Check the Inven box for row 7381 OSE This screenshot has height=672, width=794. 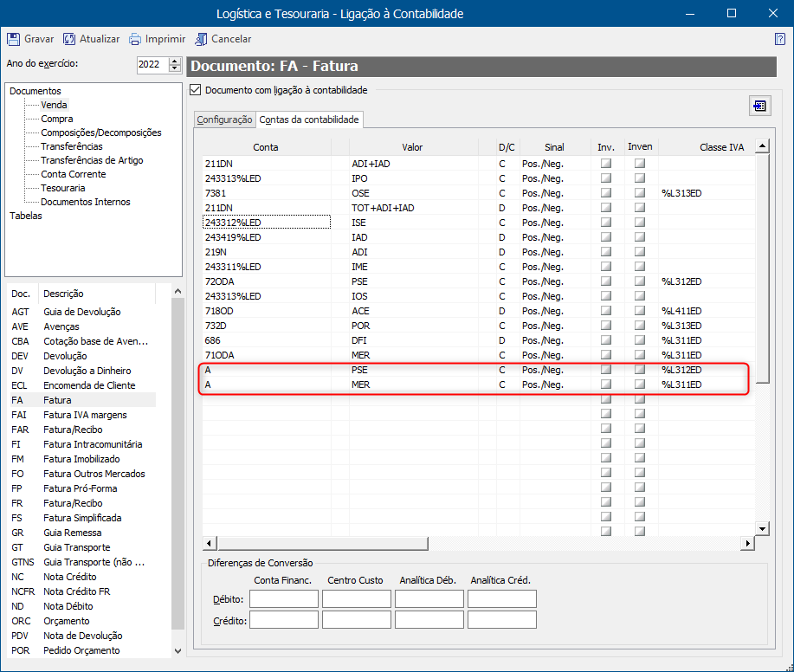coord(640,192)
